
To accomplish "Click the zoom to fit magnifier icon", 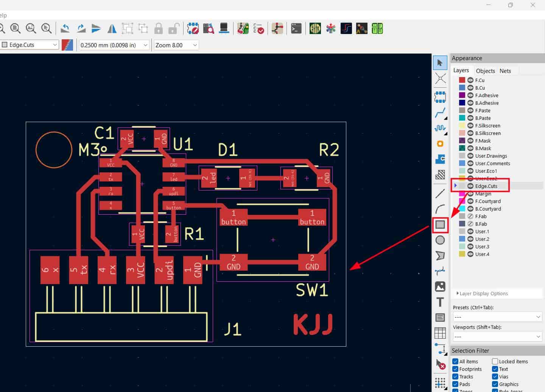I will point(16,29).
